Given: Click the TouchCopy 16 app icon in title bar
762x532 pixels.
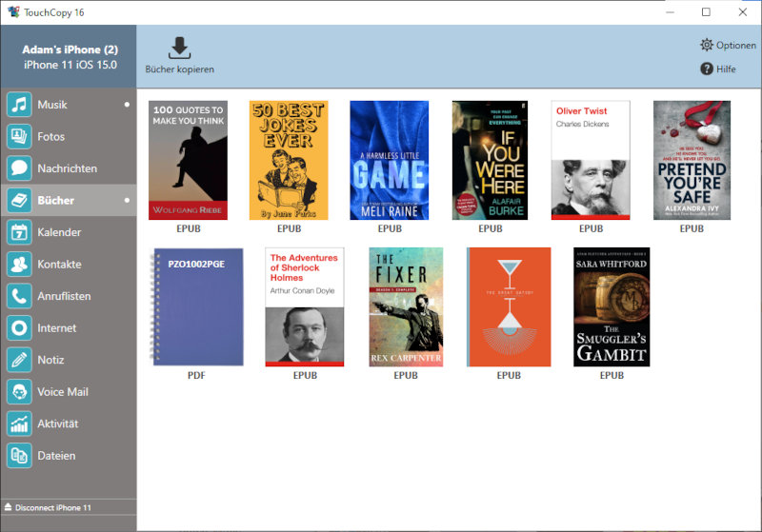Looking at the screenshot, I should pos(13,12).
